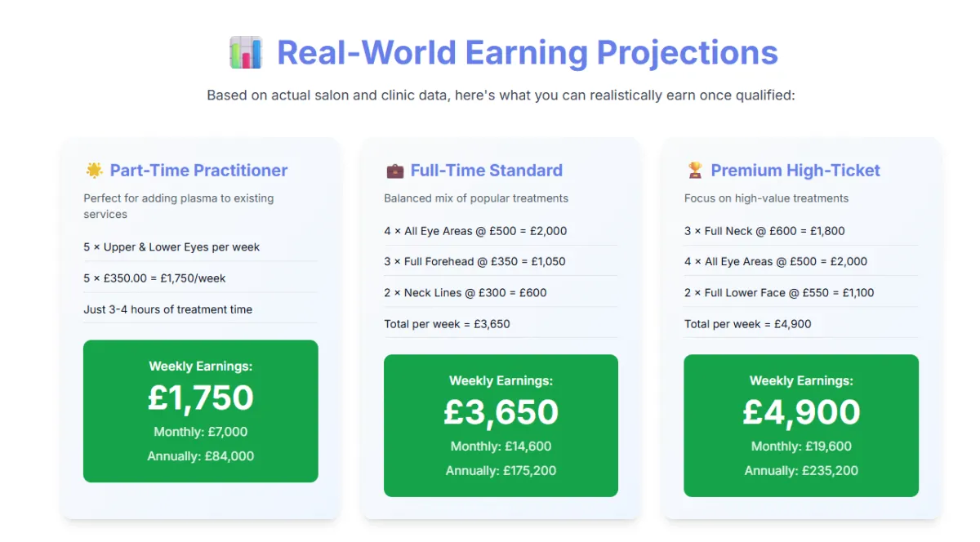Click the bar chart icon beside the title
980x542 pixels.
tap(245, 53)
